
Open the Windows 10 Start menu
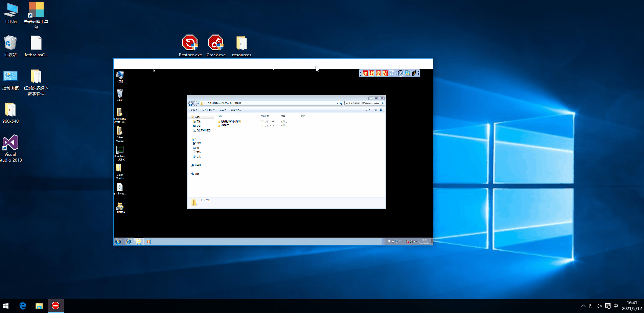(x=6, y=306)
